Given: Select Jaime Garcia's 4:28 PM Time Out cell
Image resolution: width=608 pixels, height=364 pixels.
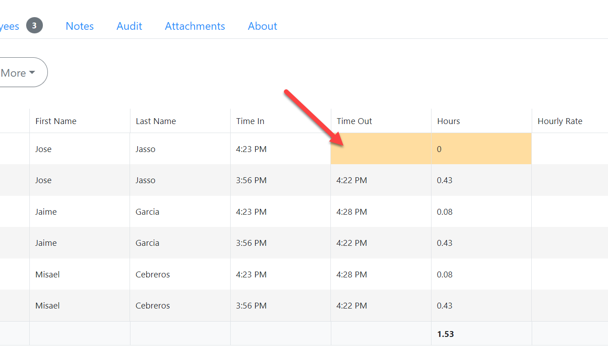Looking at the screenshot, I should (352, 212).
